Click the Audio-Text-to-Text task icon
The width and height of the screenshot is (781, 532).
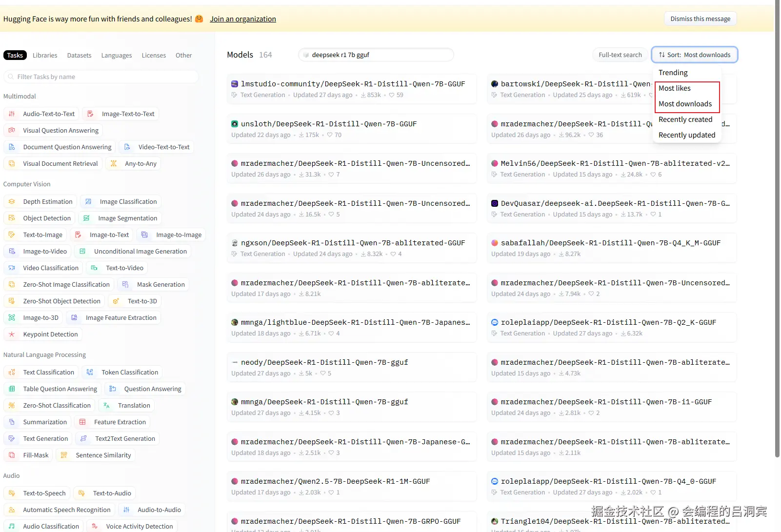point(12,114)
